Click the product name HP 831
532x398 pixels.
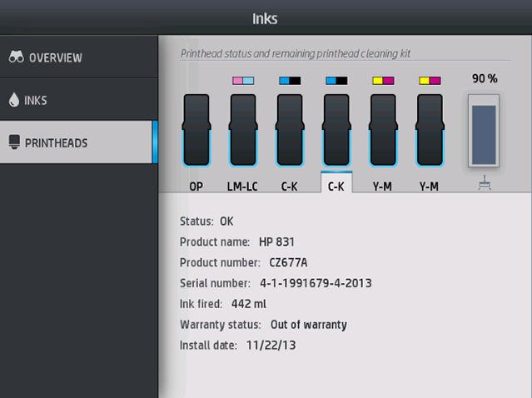276,242
